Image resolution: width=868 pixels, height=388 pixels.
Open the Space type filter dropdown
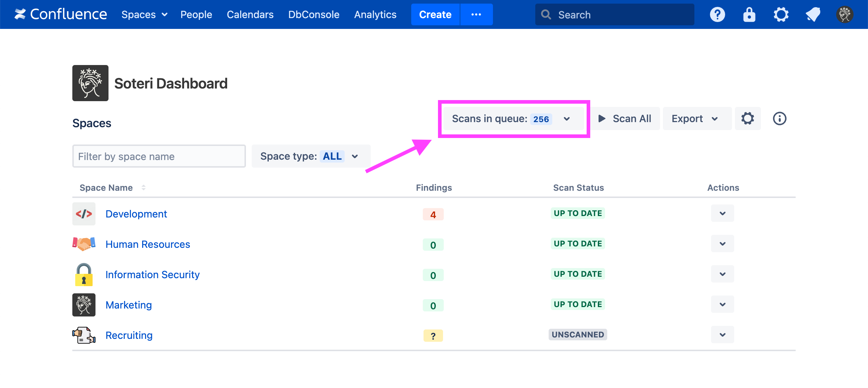(x=311, y=156)
